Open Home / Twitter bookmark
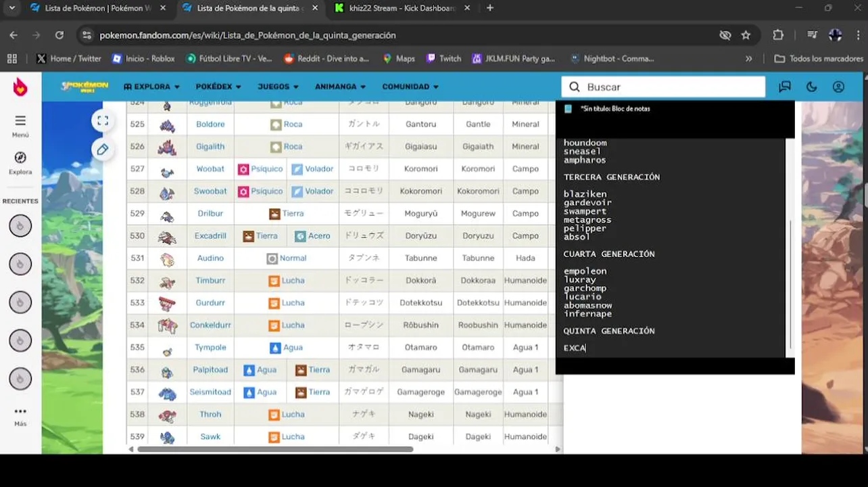Image resolution: width=868 pixels, height=487 pixels. 68,59
